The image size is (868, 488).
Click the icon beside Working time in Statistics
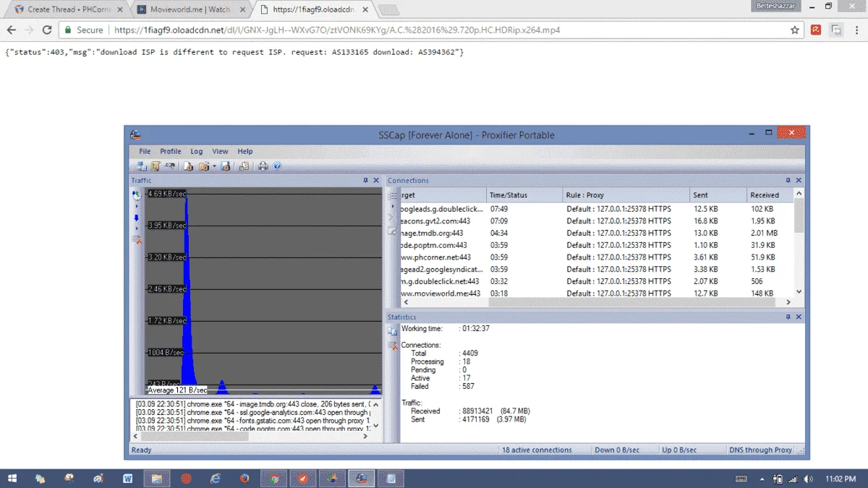[x=393, y=330]
